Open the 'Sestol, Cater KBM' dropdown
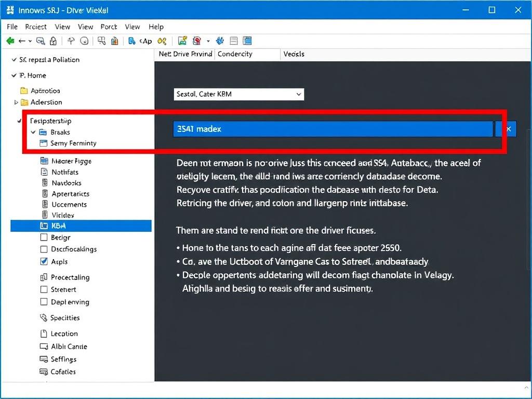The image size is (532, 399). 239,94
